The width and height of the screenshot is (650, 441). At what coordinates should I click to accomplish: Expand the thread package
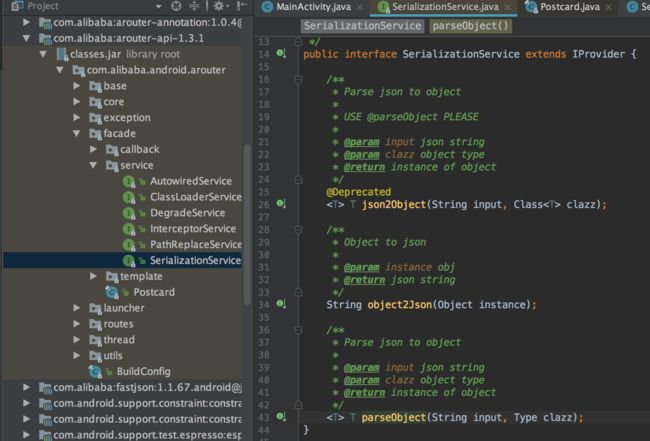pos(76,339)
